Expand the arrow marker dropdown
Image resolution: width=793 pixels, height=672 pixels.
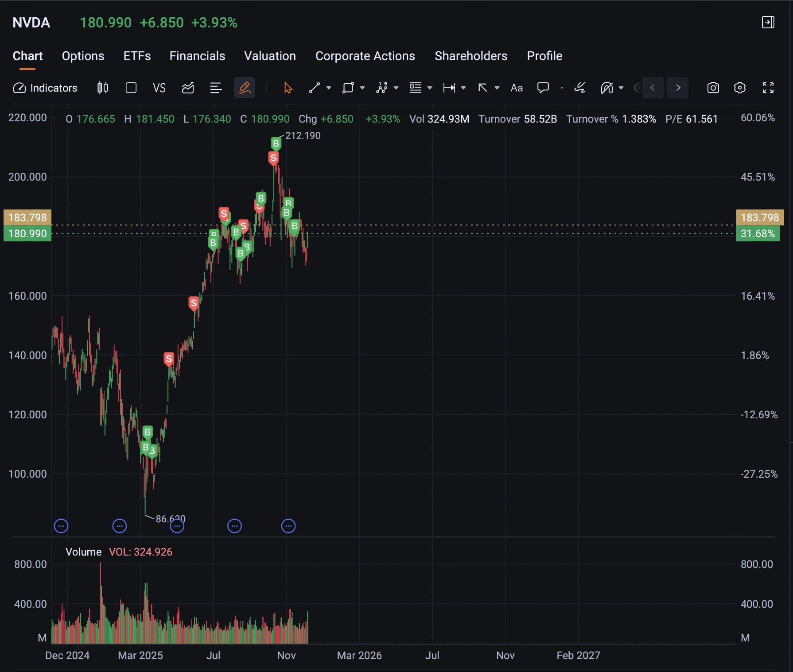497,88
